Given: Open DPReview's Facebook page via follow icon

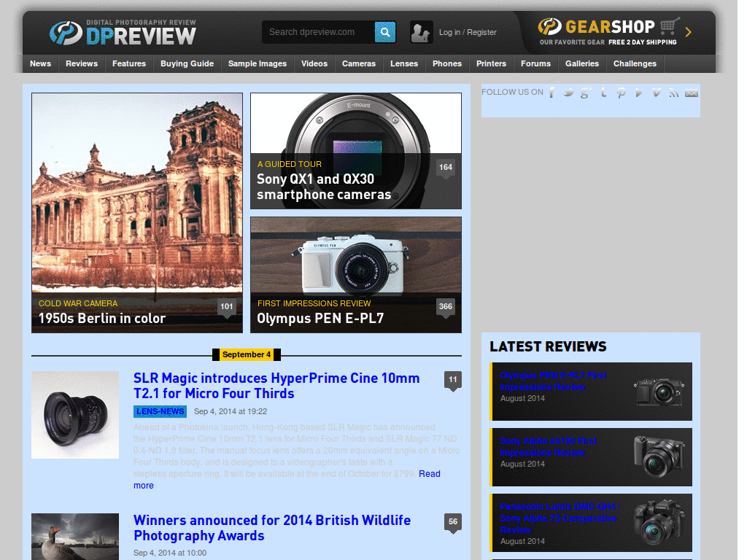Looking at the screenshot, I should [x=552, y=93].
